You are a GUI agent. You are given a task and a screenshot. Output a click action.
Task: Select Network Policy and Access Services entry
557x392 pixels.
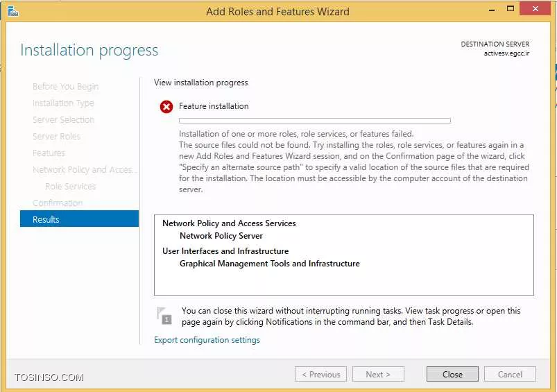pos(229,223)
